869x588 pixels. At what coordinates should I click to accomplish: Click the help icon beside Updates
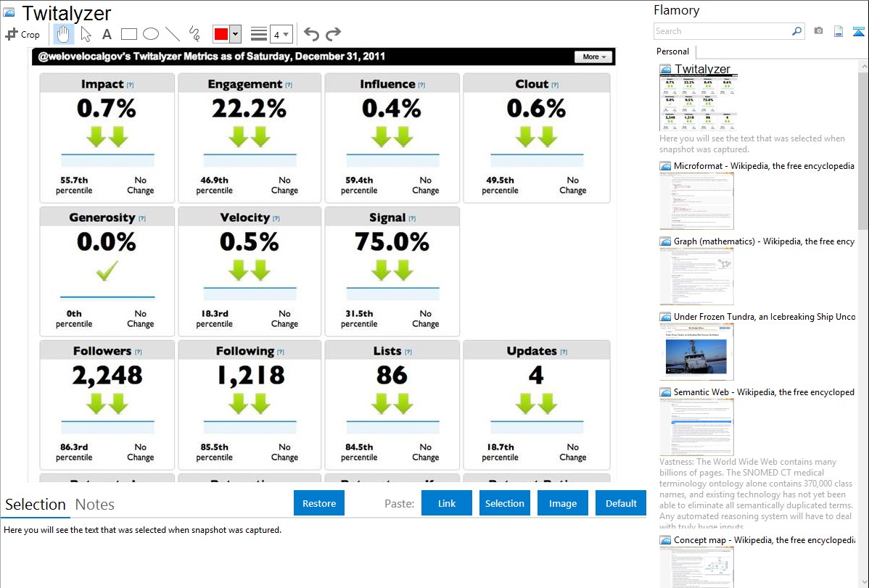coord(564,352)
